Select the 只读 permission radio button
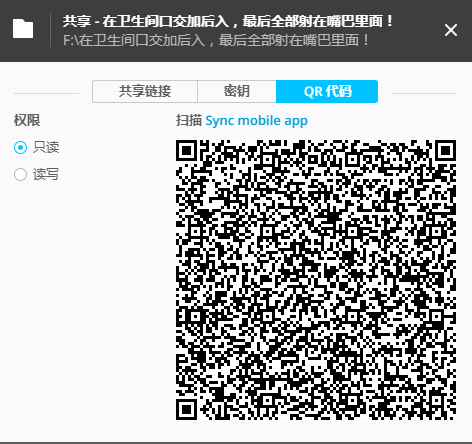This screenshot has height=444, width=472. click(20, 147)
